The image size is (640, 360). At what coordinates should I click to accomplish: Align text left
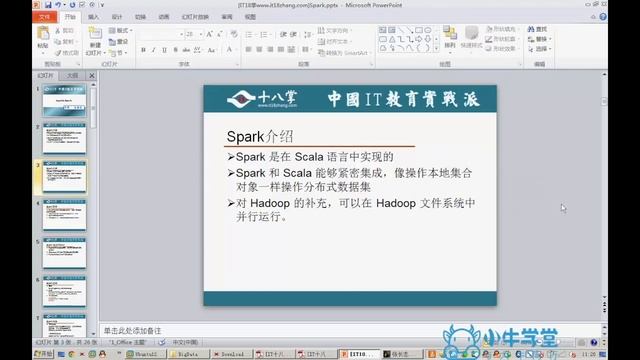248,49
